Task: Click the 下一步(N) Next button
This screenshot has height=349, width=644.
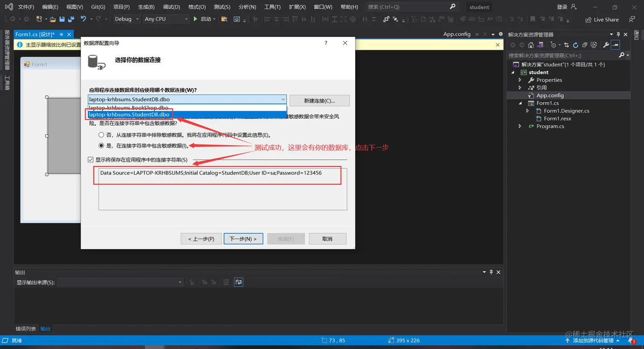Action: click(x=243, y=239)
